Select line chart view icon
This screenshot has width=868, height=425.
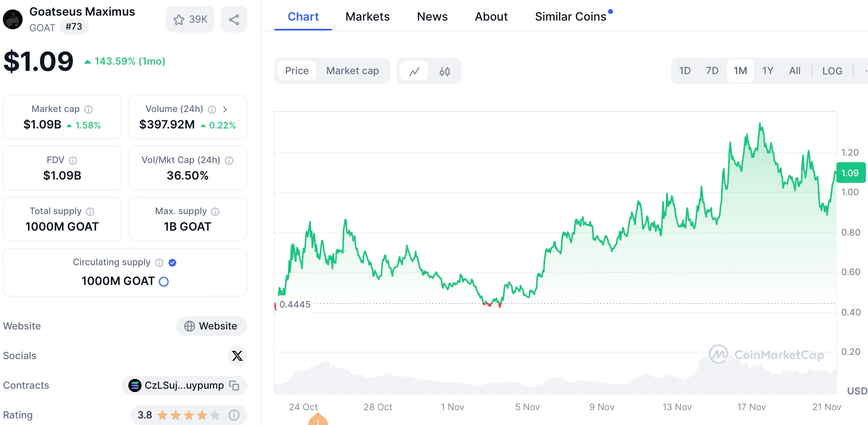pyautogui.click(x=414, y=71)
